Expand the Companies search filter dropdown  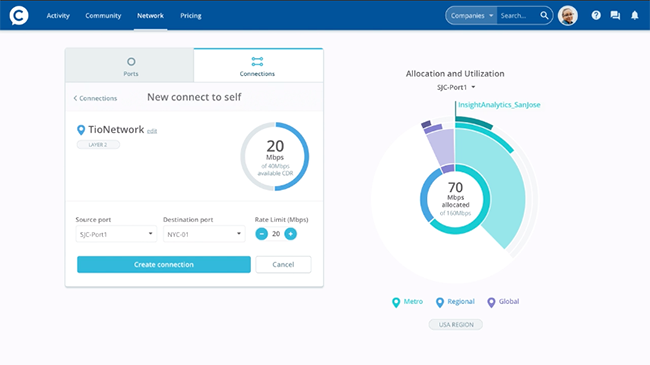point(471,16)
